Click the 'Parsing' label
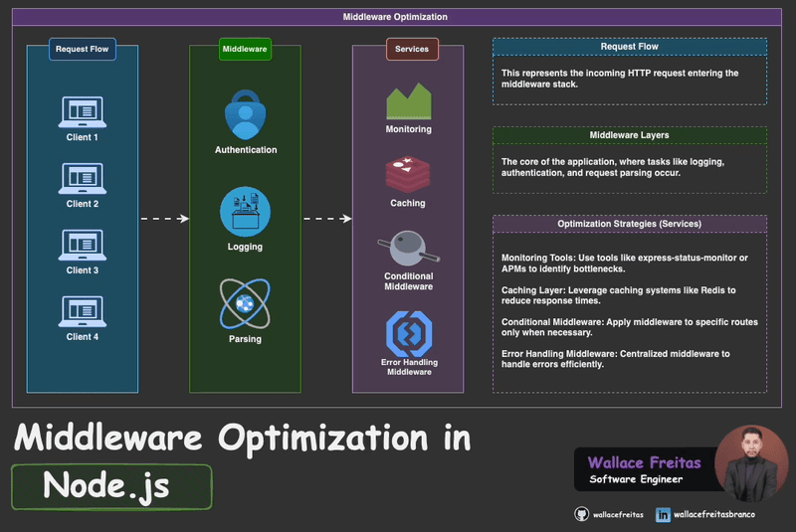This screenshot has width=796, height=532. click(x=245, y=339)
